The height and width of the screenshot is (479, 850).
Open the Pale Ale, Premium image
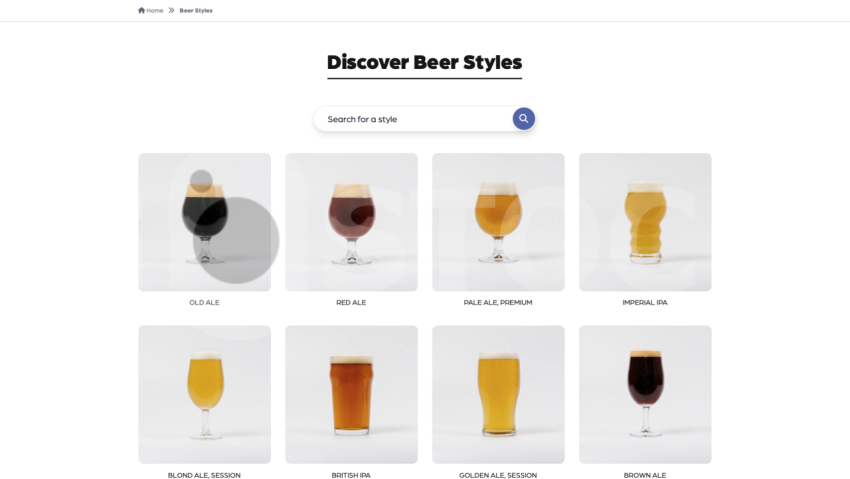coord(498,222)
